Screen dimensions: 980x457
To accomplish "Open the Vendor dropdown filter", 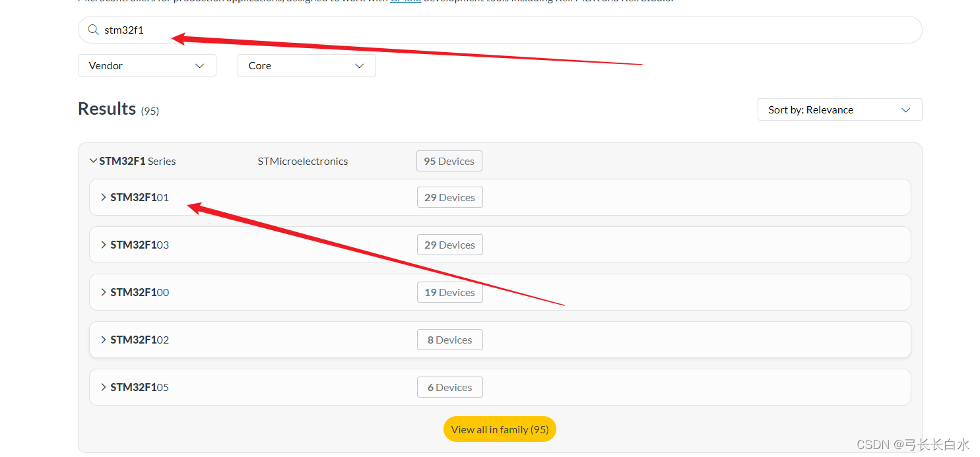I will pos(147,65).
